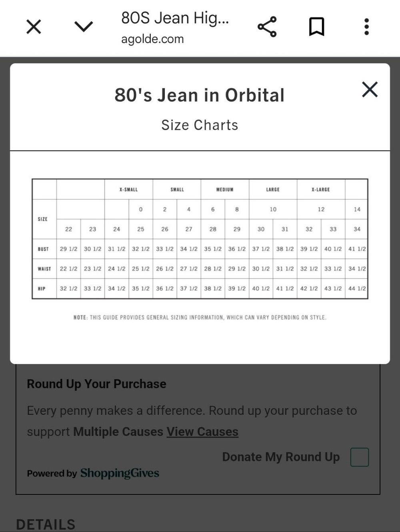The image size is (400, 532).
Task: Tap the agolde.com address text
Action: (152, 39)
